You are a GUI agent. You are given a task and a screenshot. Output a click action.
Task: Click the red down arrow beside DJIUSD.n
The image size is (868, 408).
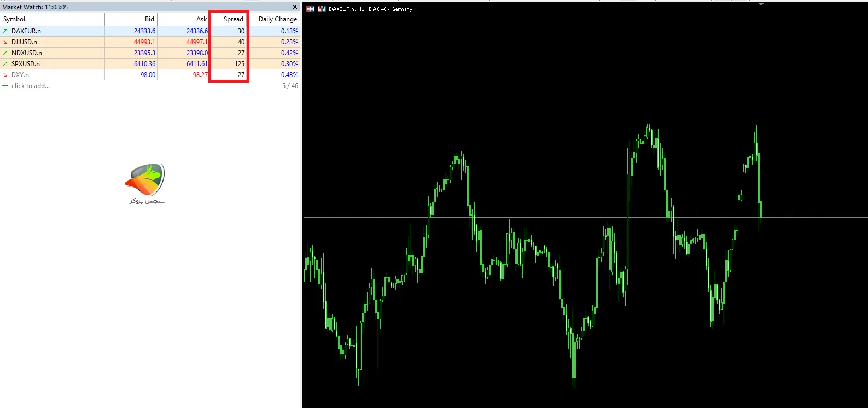pyautogui.click(x=5, y=42)
